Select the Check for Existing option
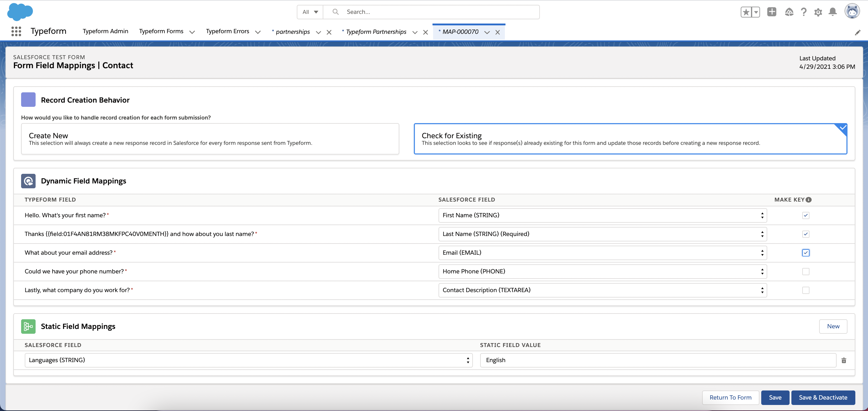Image resolution: width=868 pixels, height=411 pixels. coord(630,139)
